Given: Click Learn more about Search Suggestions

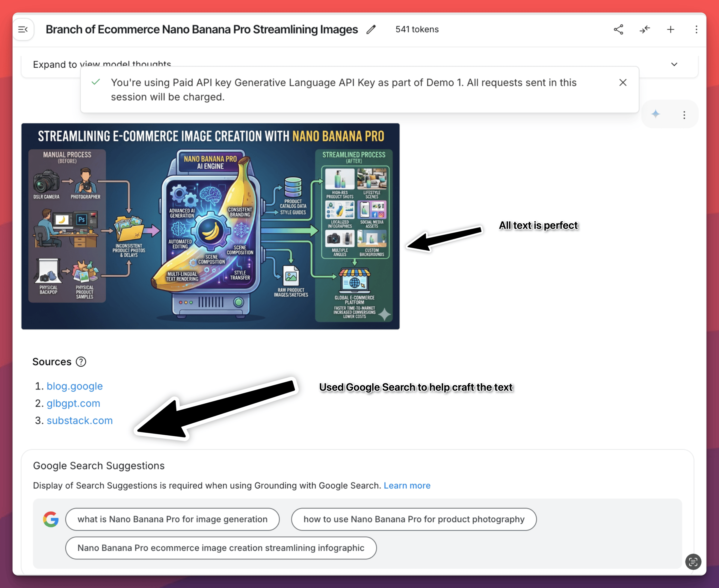Looking at the screenshot, I should pos(407,485).
